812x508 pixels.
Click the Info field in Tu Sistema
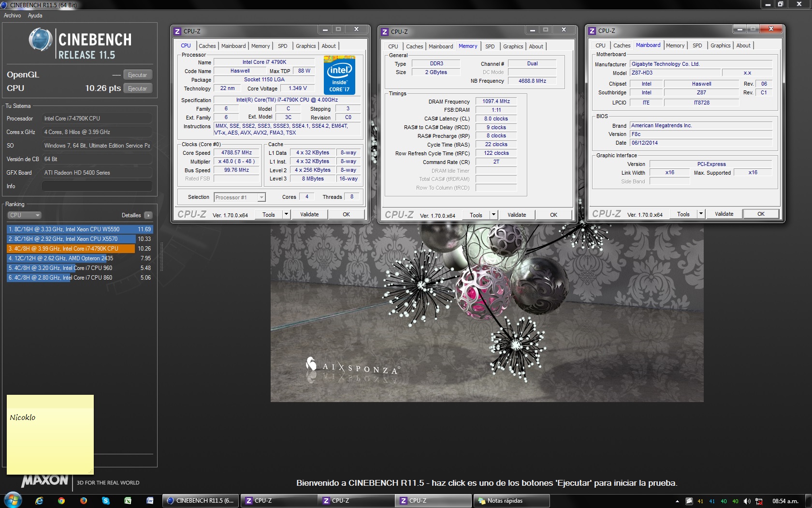coord(97,186)
